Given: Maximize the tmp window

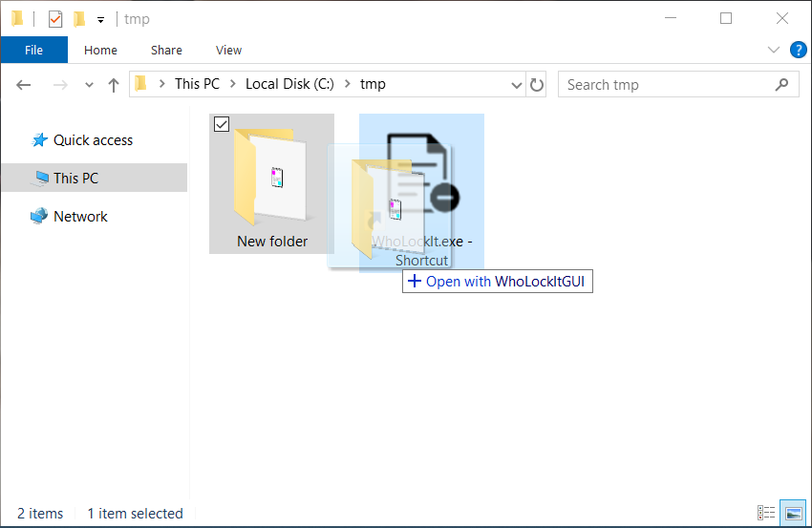Looking at the screenshot, I should click(x=726, y=19).
